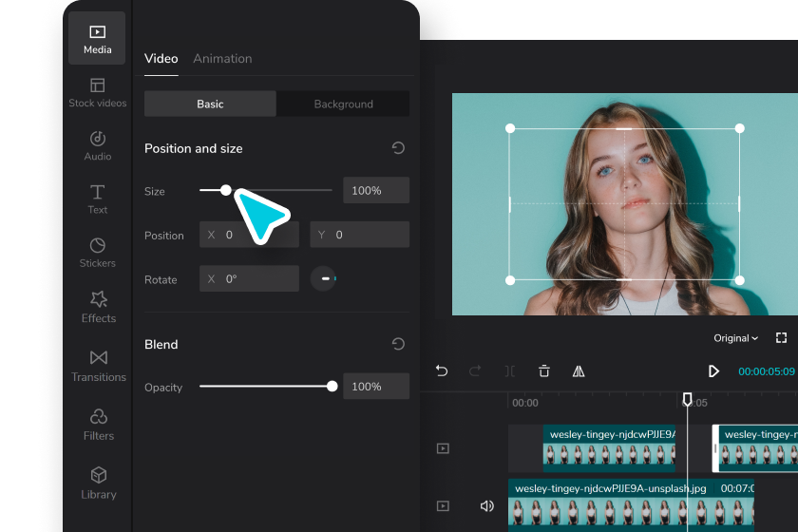This screenshot has height=532, width=798.
Task: Click the mirror flip icon
Action: 579,371
